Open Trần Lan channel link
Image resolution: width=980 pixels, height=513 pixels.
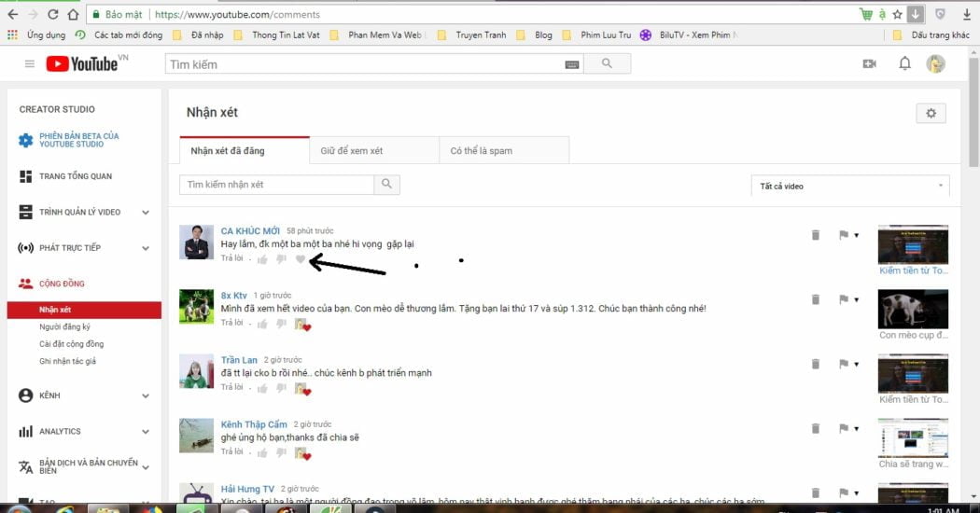[x=239, y=360]
